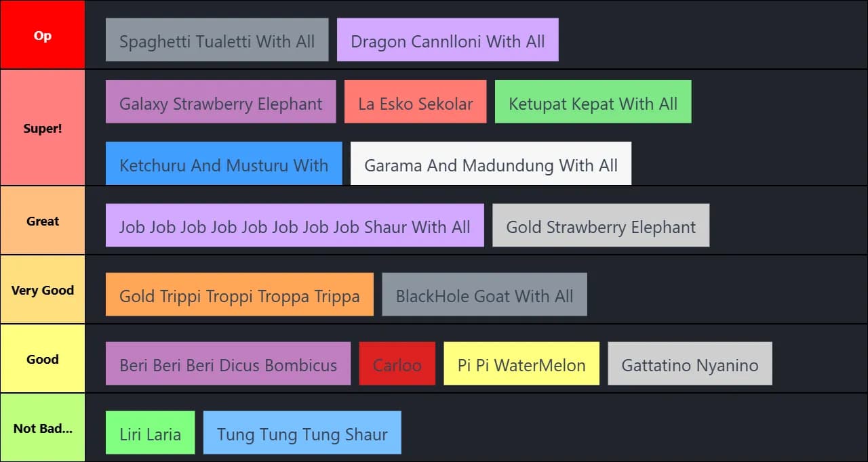Click the Garama And Madundung With All tile
868x462 pixels.
coord(490,164)
